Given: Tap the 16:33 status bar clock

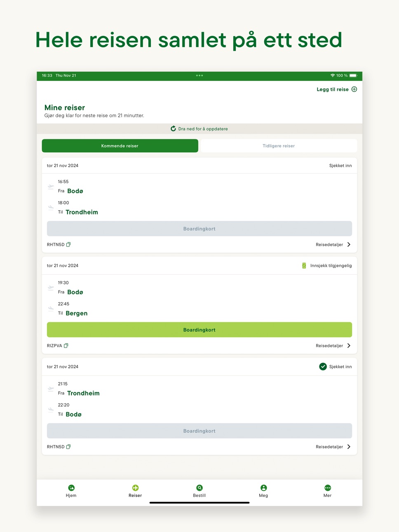Looking at the screenshot, I should pyautogui.click(x=47, y=75).
